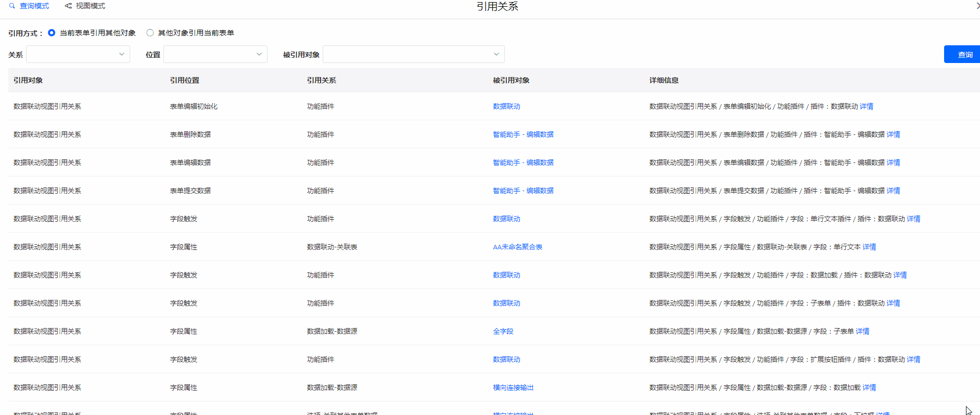This screenshot has width=980, height=415.
Task: Select 其他对象引用当前表单 radio button
Action: pyautogui.click(x=150, y=33)
